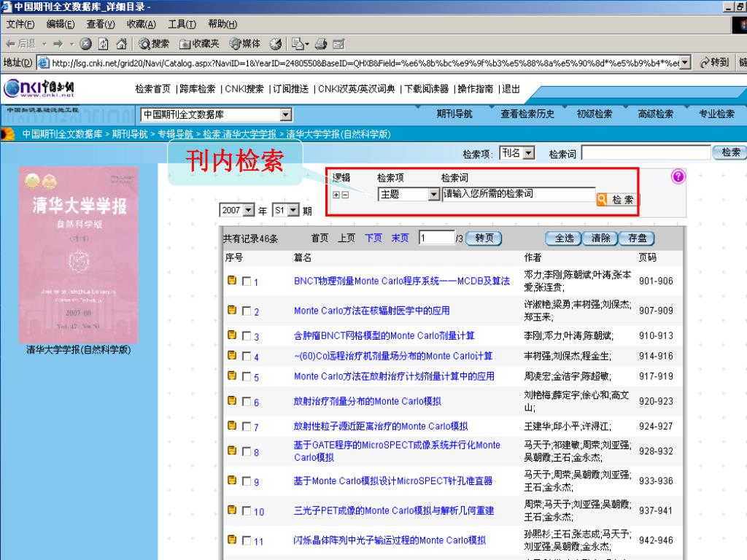Click the download icon for record 2
Screen dimensions: 747x560
click(x=232, y=310)
